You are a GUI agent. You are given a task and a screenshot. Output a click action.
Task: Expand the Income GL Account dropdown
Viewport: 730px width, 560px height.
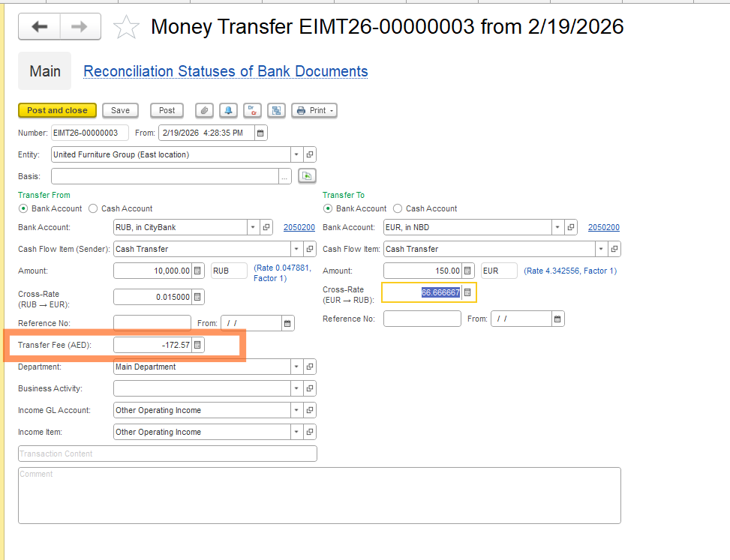point(296,410)
